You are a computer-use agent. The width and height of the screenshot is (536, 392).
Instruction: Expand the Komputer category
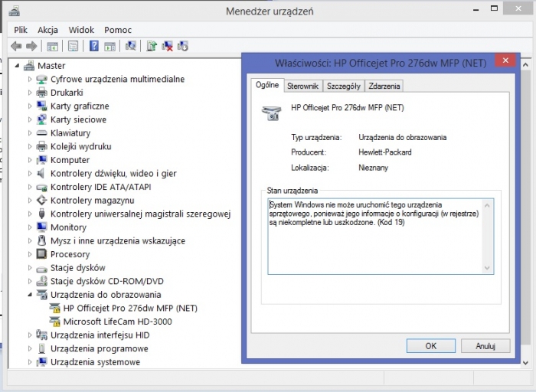30,160
